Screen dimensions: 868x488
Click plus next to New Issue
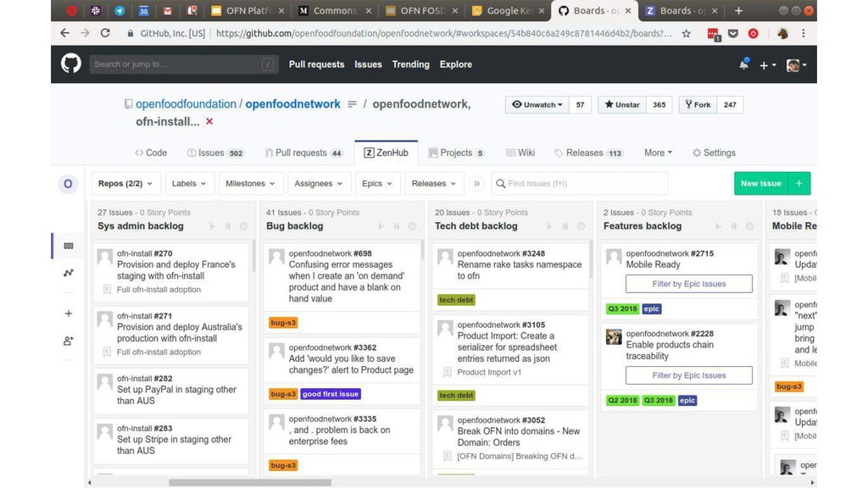(x=798, y=184)
